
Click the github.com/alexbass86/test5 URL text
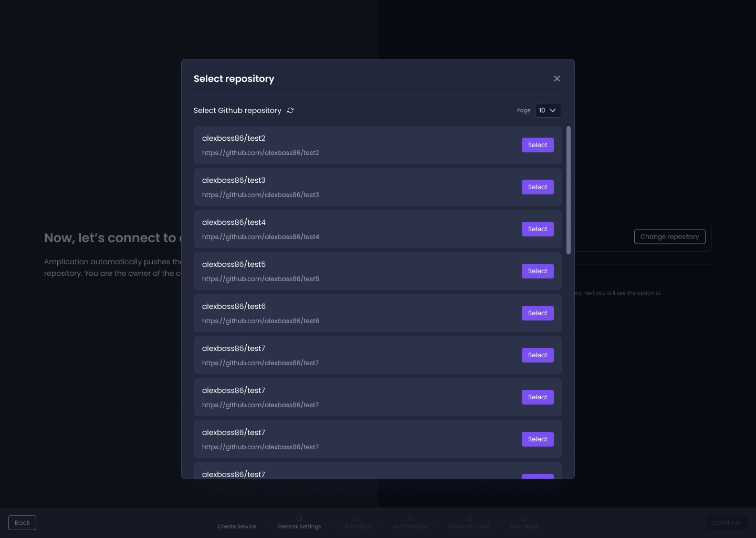tap(260, 279)
